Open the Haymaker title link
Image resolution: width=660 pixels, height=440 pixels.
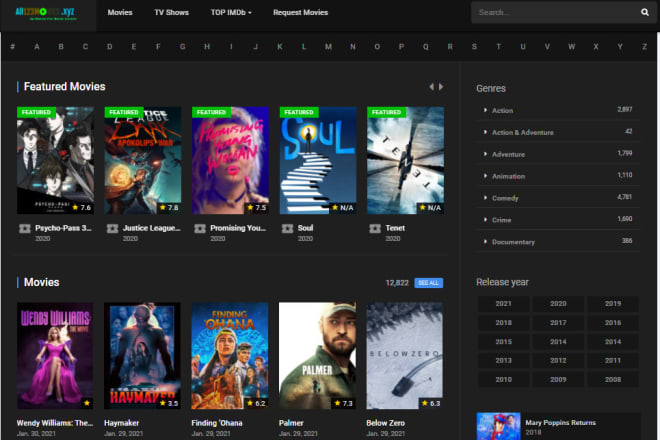(121, 423)
